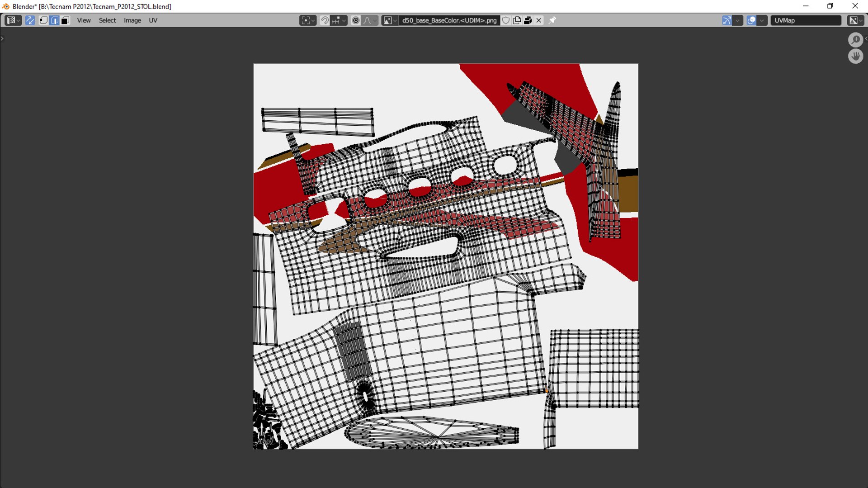This screenshot has width=868, height=488.
Task: Click the zoom view gizmo
Action: coord(855,40)
